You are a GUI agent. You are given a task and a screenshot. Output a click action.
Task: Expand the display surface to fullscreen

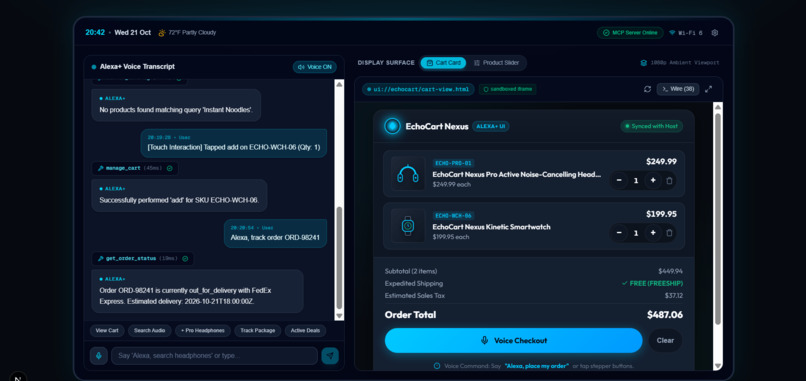coord(708,89)
